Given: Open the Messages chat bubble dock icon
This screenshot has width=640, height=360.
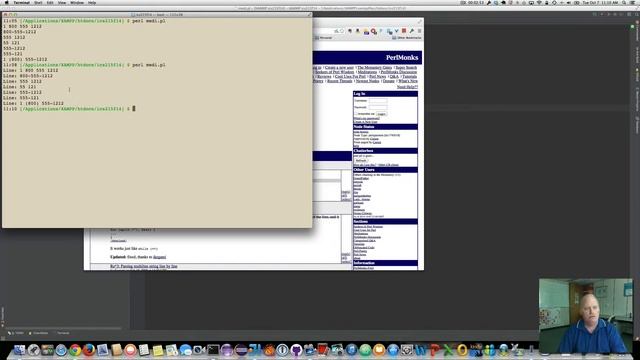Looking at the screenshot, I should [185, 350].
